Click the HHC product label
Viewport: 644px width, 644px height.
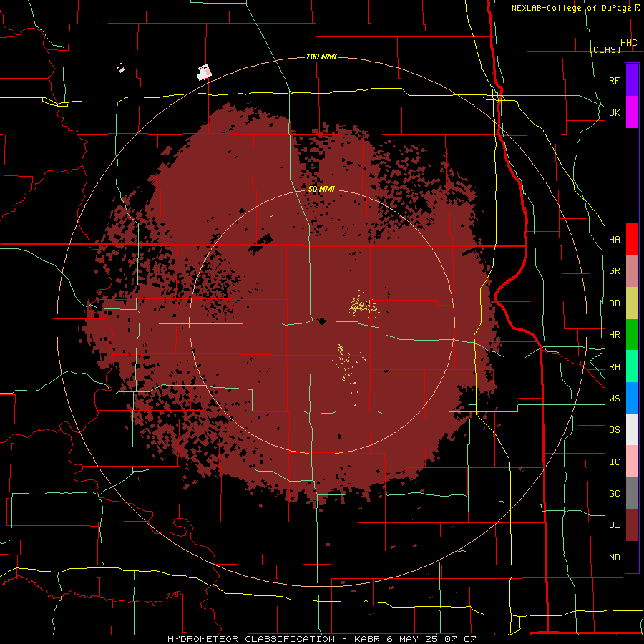(x=629, y=43)
